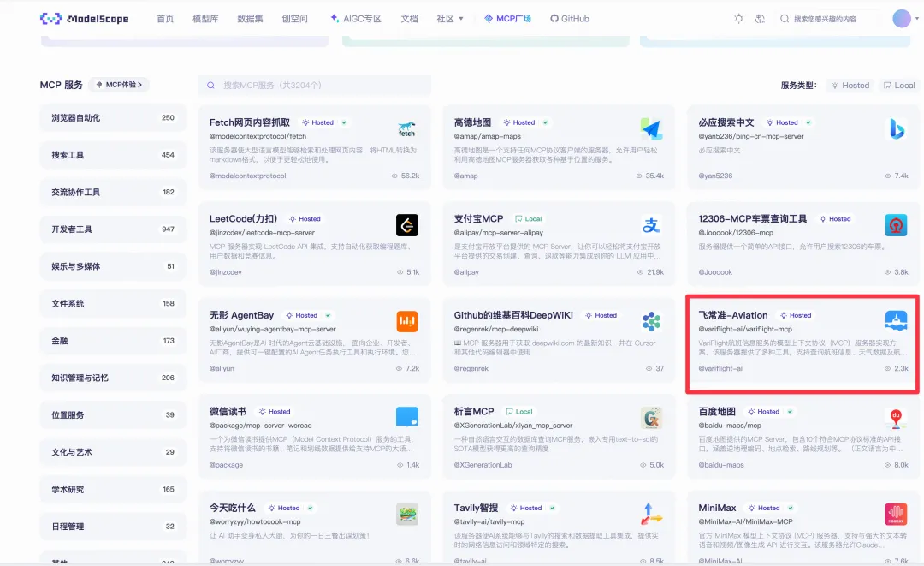Click the DeepWiki dots icon
The width and height of the screenshot is (924, 566).
point(651,321)
